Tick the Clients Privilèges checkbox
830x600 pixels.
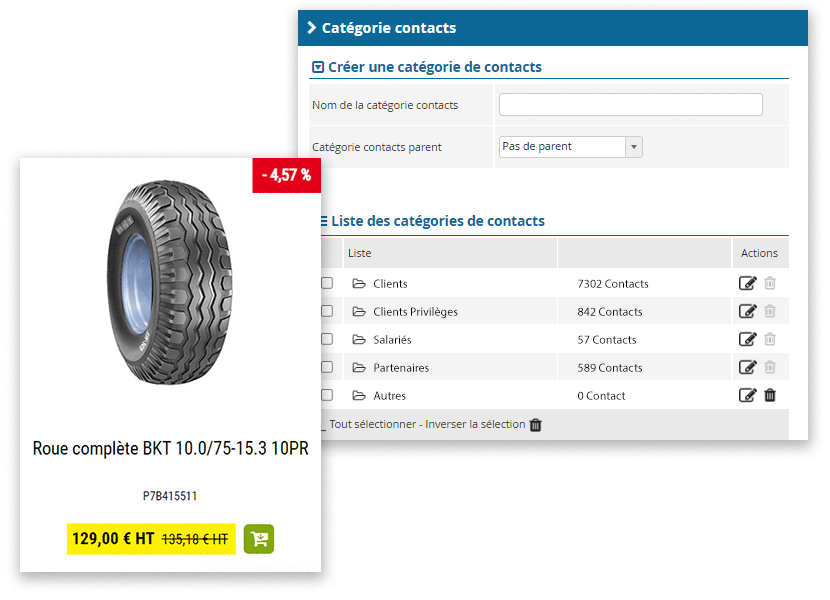coord(327,311)
